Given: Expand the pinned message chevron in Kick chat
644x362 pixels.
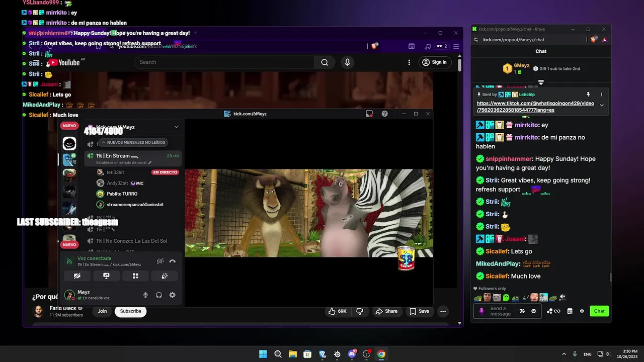Looking at the screenshot, I should 602,105.
